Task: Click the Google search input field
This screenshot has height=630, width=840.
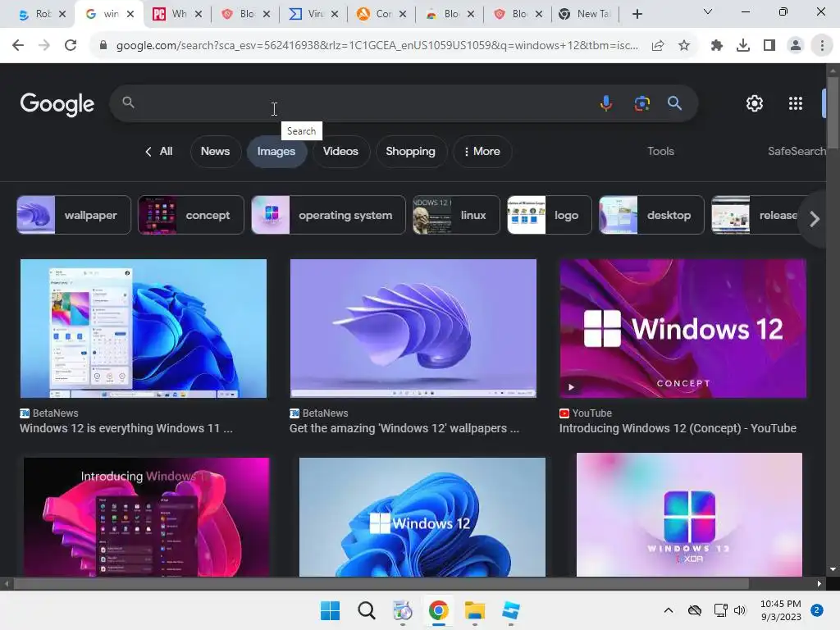Action: (x=364, y=103)
